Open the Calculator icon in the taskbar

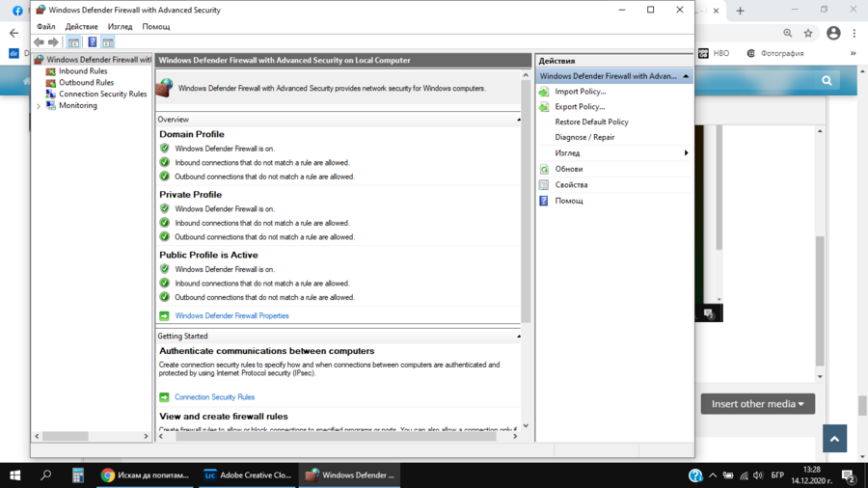[78, 475]
